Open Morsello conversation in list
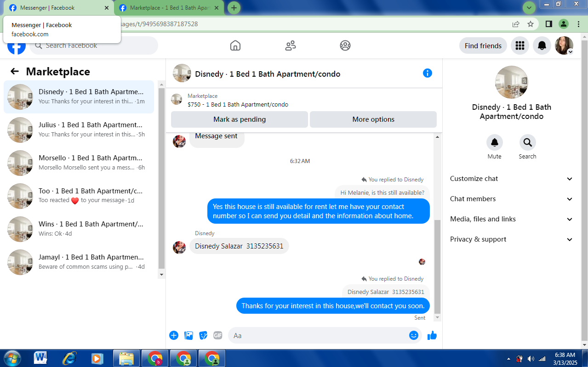 pos(79,163)
